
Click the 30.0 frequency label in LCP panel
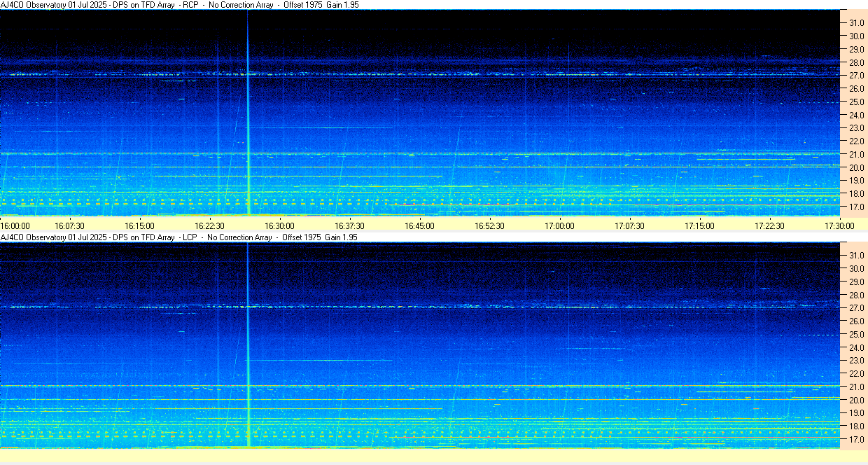857,269
